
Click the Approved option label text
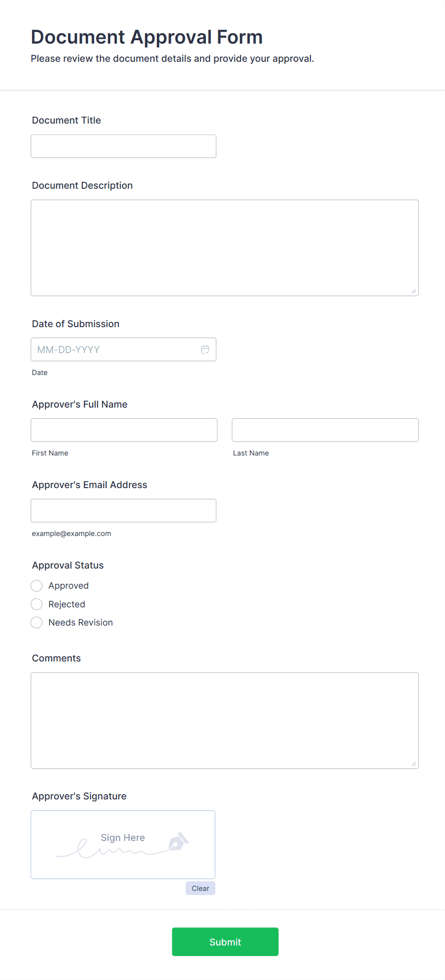coord(68,586)
